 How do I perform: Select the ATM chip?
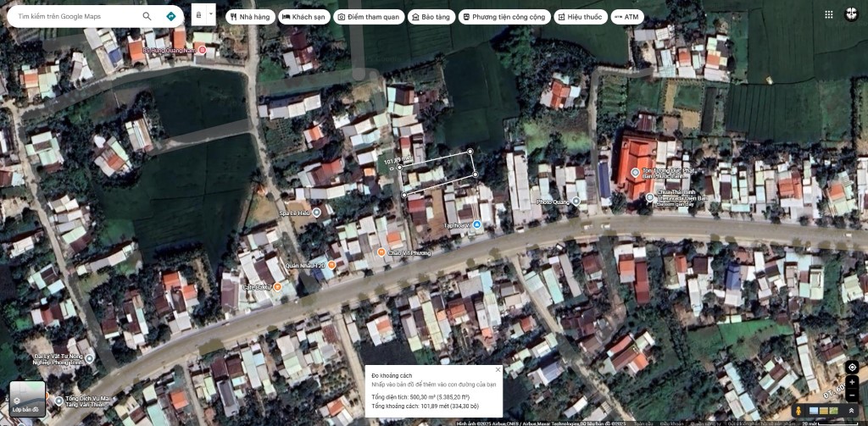tap(627, 17)
